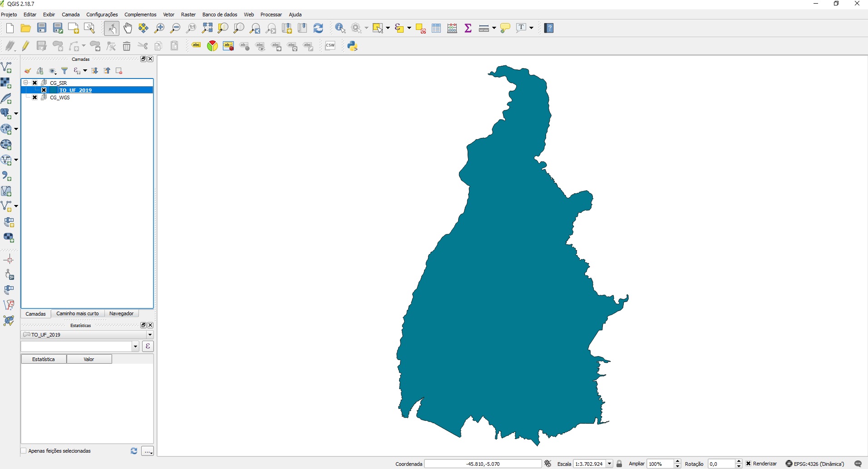Viewport: 868px width, 469px height.
Task: Open layer labeling options abc icon
Action: (x=196, y=45)
